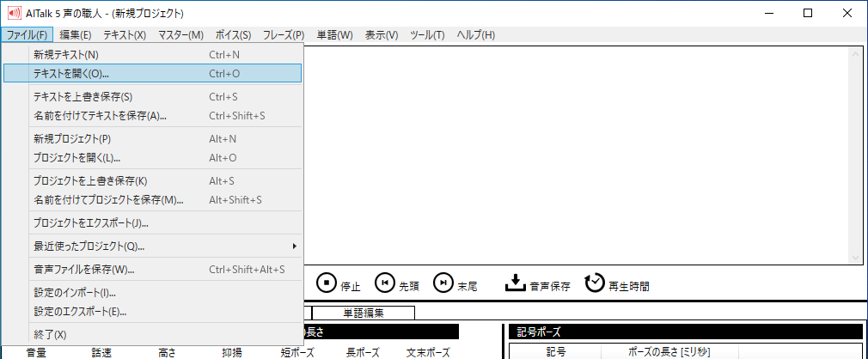The height and width of the screenshot is (359, 868).
Task: Click the AITalk app icon in title bar
Action: pos(13,13)
